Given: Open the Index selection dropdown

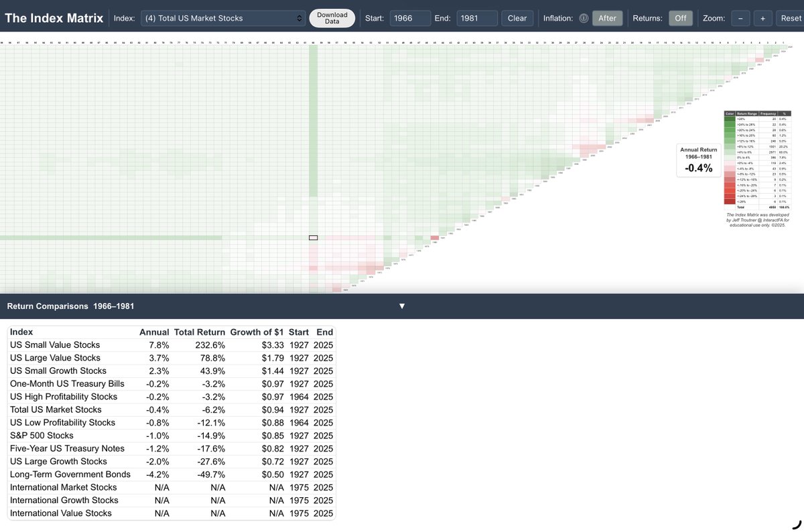Looking at the screenshot, I should pyautogui.click(x=222, y=18).
